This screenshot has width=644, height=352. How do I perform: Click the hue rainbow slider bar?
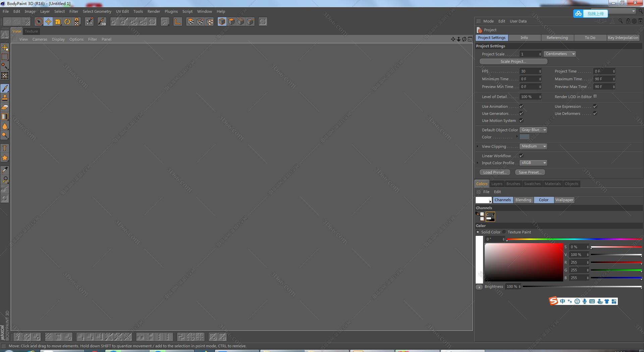tap(574, 239)
